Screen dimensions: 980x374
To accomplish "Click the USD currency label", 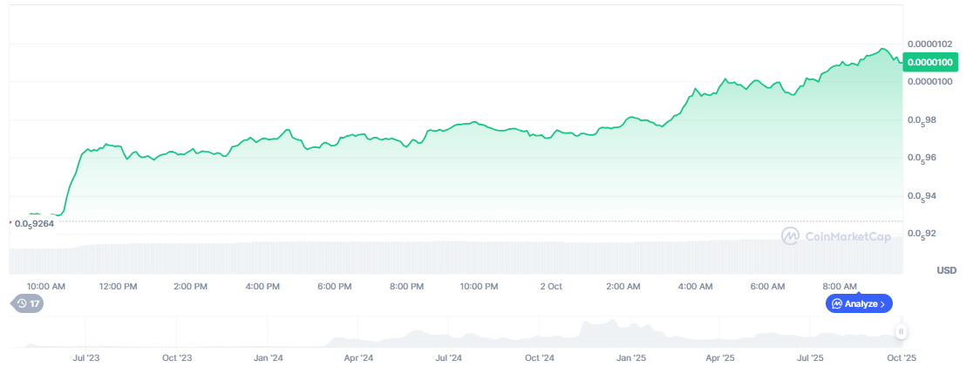I will point(946,270).
